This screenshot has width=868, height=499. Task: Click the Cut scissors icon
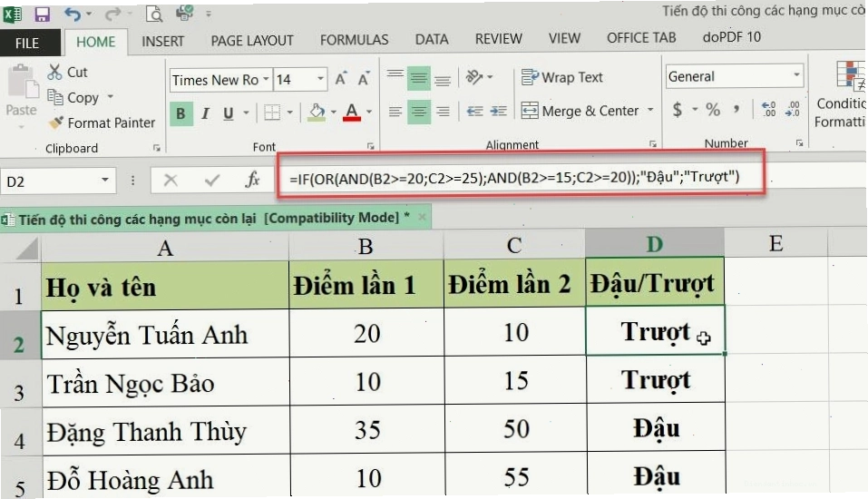coord(54,72)
